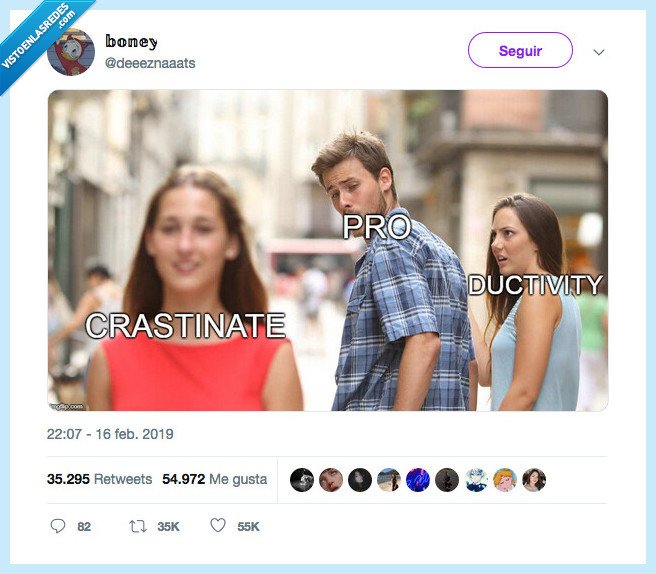Image resolution: width=656 pixels, height=574 pixels.
Task: Click the blonde cartoon liker avatar
Action: (505, 479)
